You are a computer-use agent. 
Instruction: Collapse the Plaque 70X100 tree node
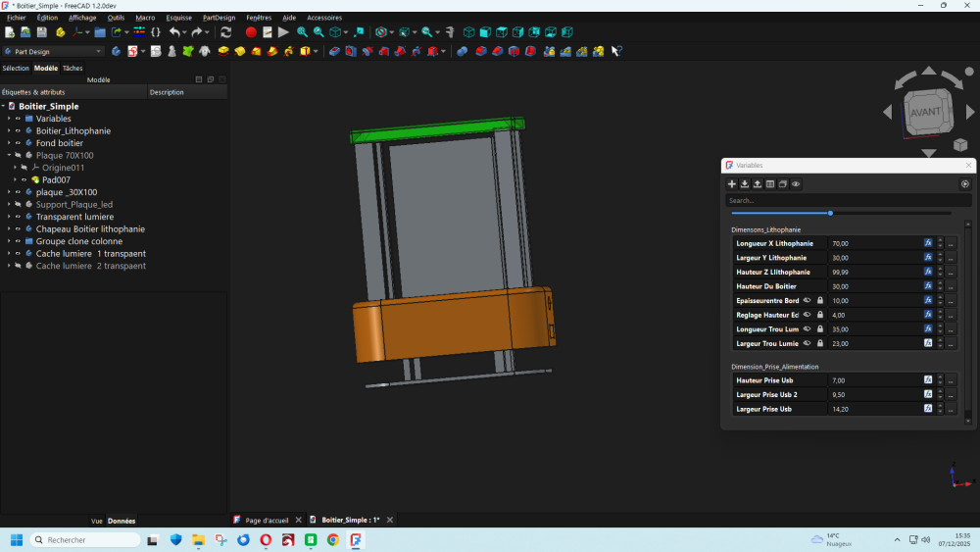coord(8,156)
